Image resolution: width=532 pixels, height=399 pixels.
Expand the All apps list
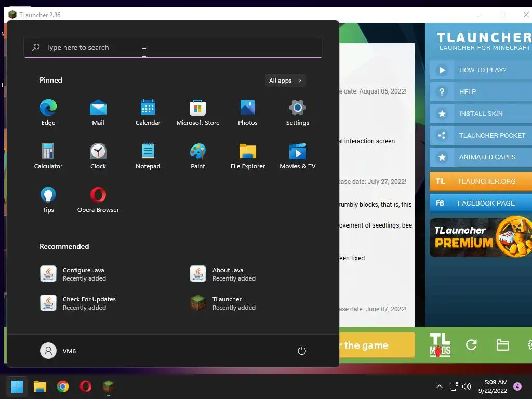point(285,81)
